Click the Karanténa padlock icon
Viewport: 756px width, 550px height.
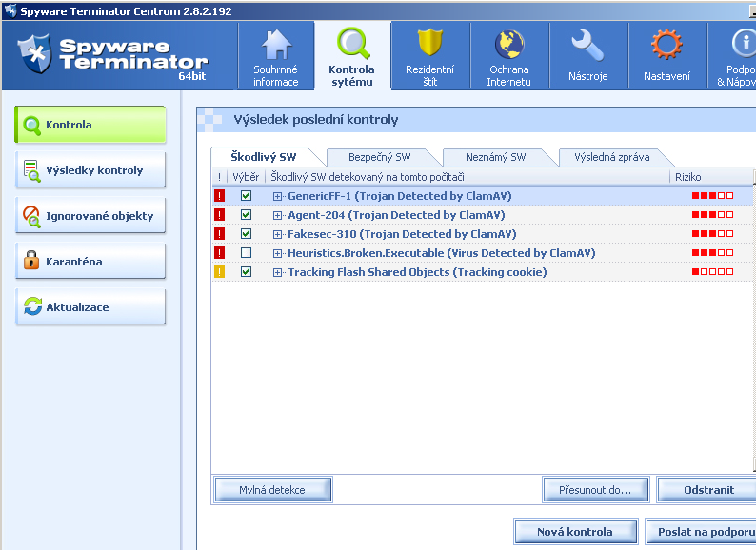31,261
